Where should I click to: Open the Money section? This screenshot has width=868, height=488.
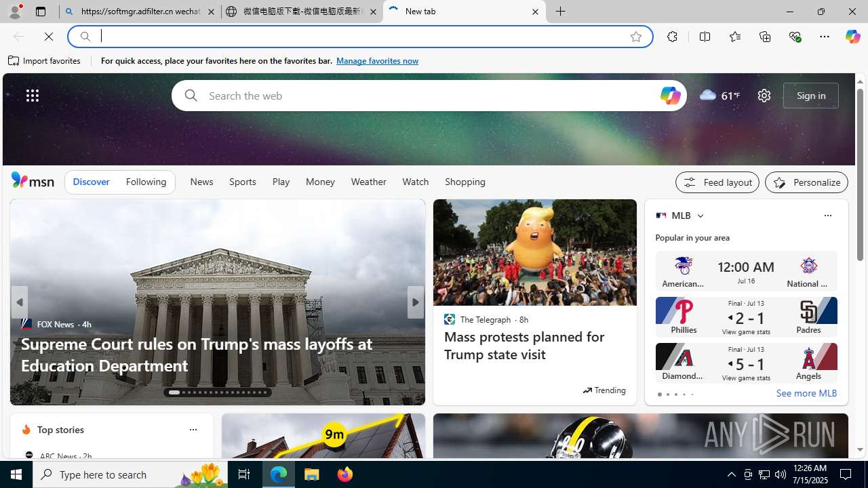coord(320,182)
